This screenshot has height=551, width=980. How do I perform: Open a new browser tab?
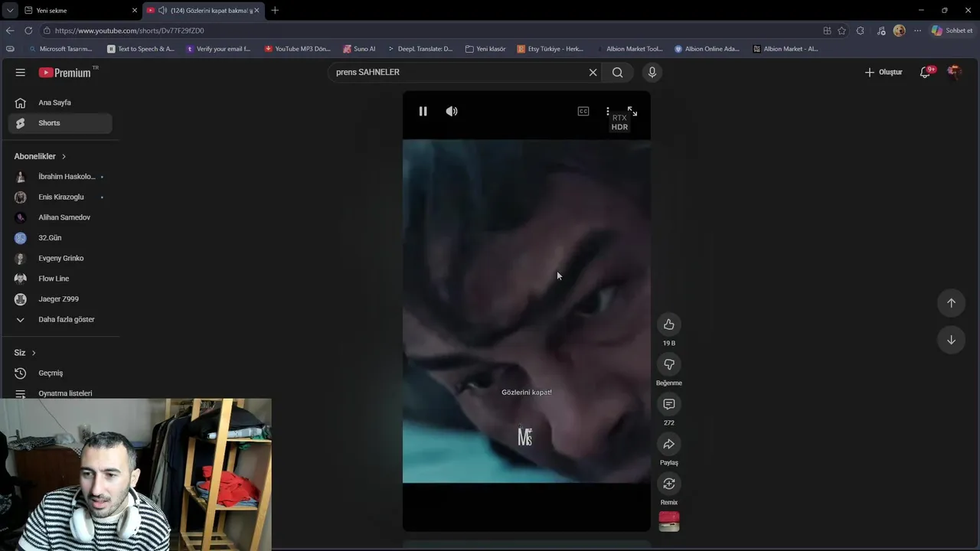coord(275,11)
